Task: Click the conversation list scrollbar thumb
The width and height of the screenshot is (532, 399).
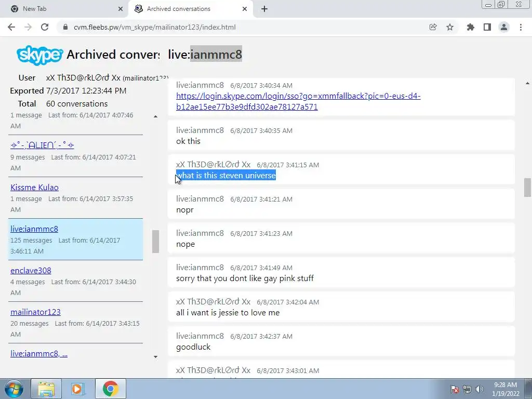Action: click(155, 241)
